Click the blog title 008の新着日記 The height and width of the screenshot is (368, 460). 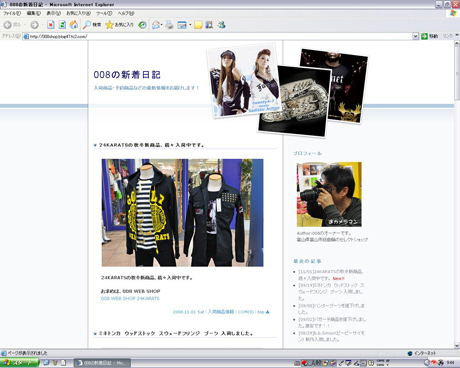click(x=127, y=75)
